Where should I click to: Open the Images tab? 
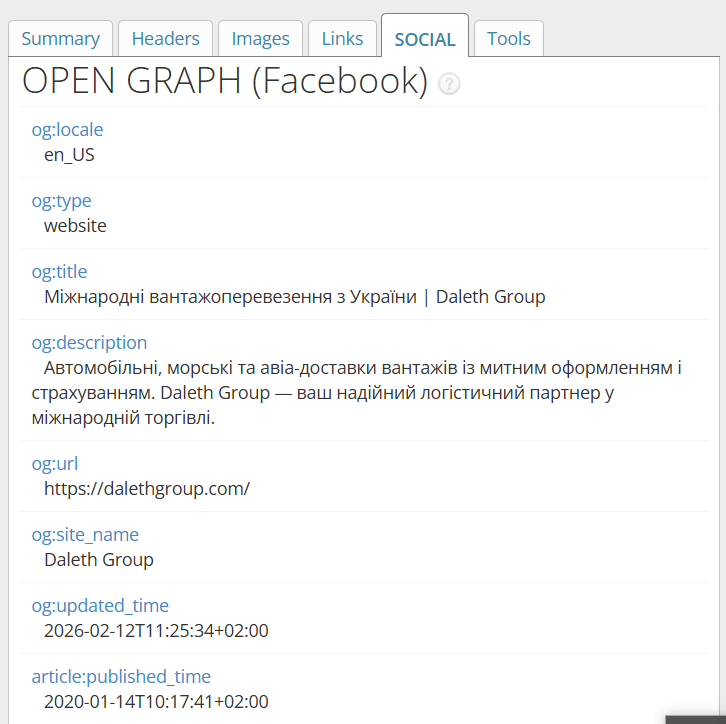[260, 38]
